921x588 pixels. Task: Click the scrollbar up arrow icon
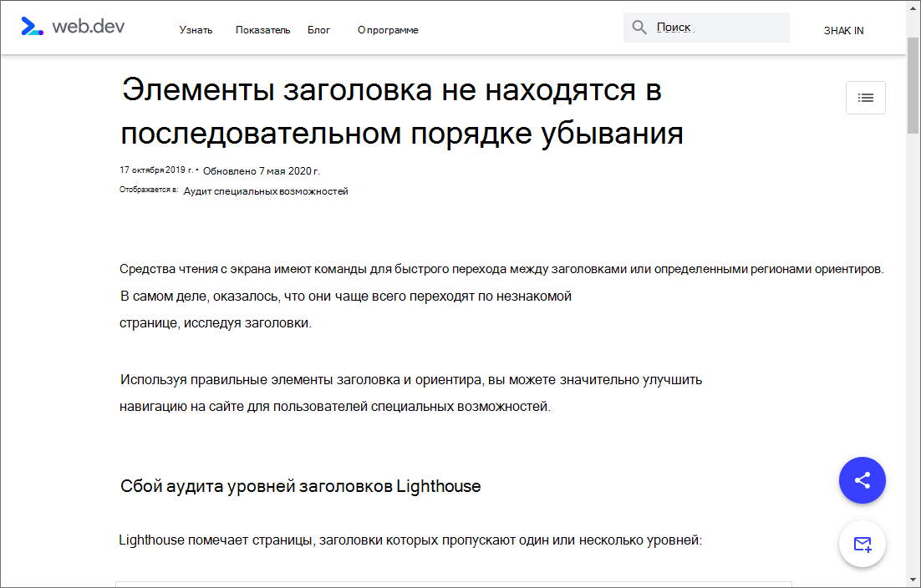(913, 8)
